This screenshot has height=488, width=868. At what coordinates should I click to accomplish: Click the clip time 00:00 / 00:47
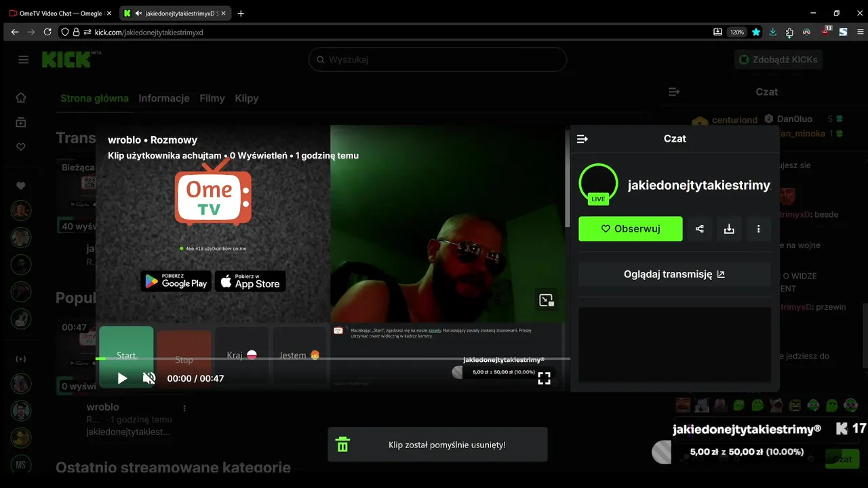tap(195, 378)
